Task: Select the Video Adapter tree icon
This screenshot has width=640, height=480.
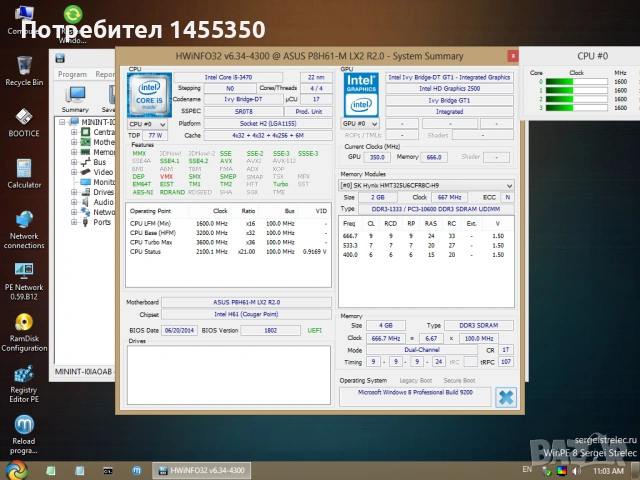Action: 85,172
